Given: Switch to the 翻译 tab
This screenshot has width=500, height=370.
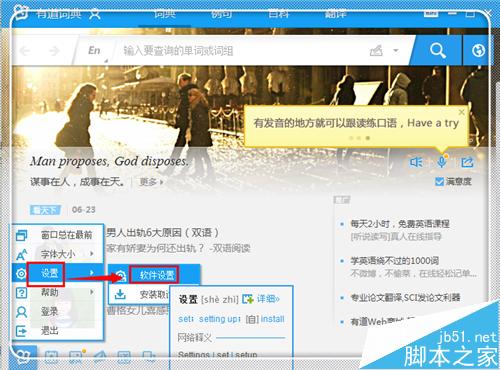Looking at the screenshot, I should click(336, 14).
